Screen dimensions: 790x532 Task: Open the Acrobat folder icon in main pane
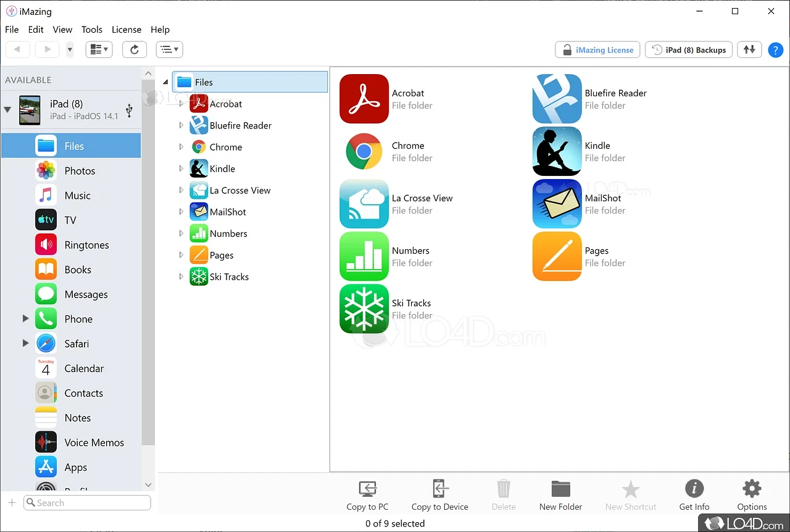pyautogui.click(x=364, y=99)
